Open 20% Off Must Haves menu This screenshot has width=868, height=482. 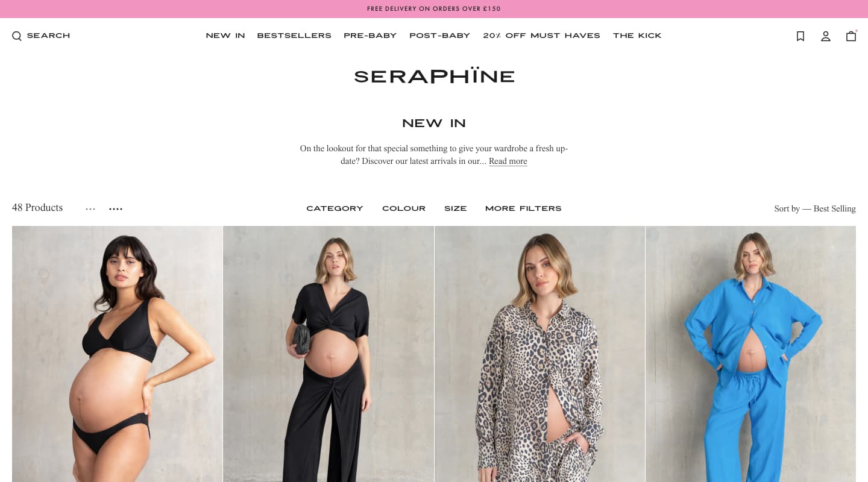pos(541,36)
